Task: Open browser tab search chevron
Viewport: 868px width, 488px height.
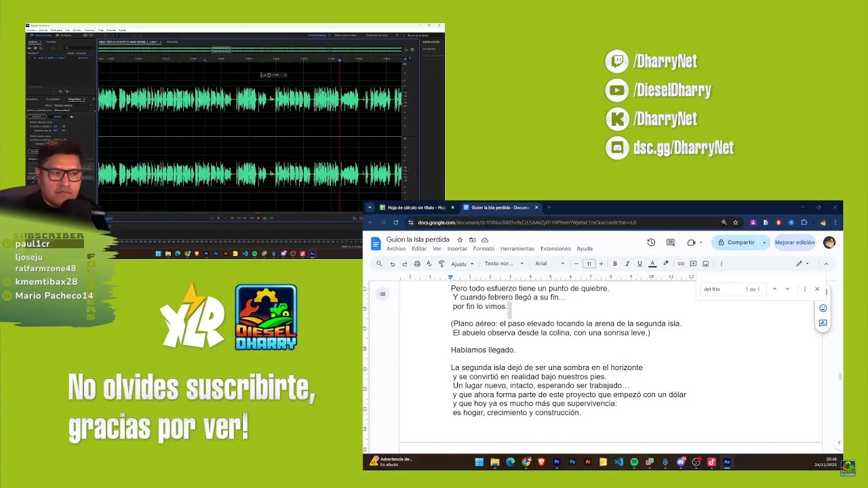Action: 370,207
